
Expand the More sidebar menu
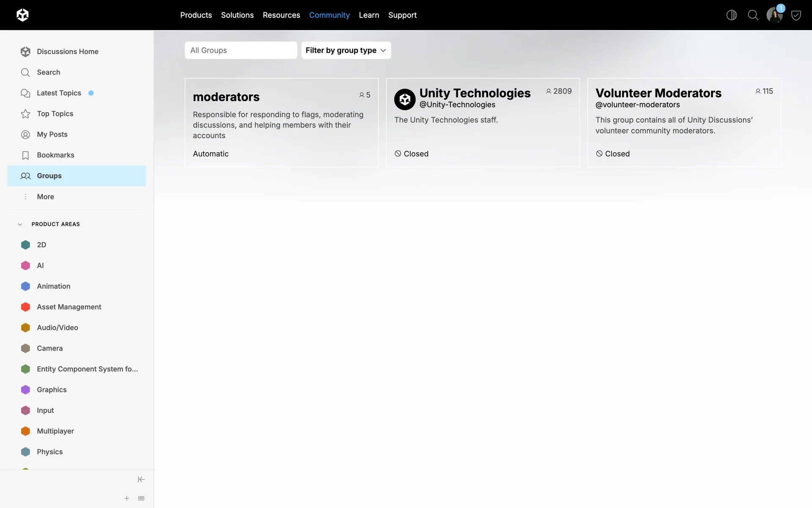click(x=45, y=196)
